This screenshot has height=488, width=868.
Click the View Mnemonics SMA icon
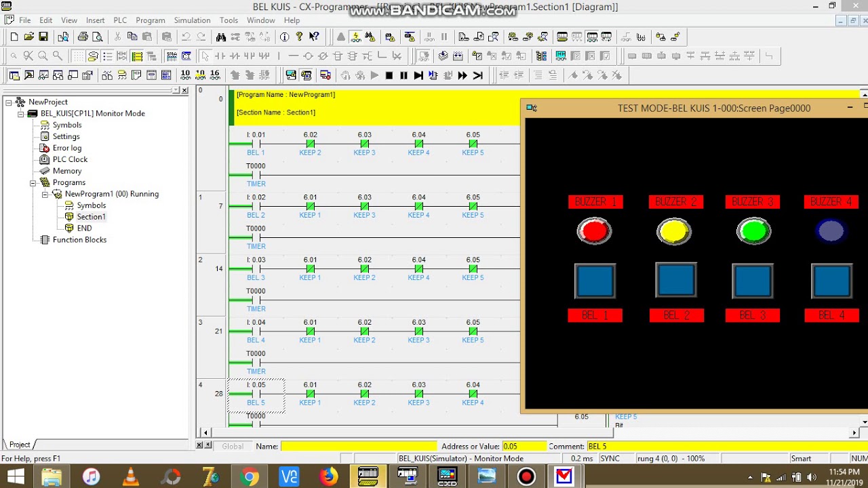click(172, 56)
